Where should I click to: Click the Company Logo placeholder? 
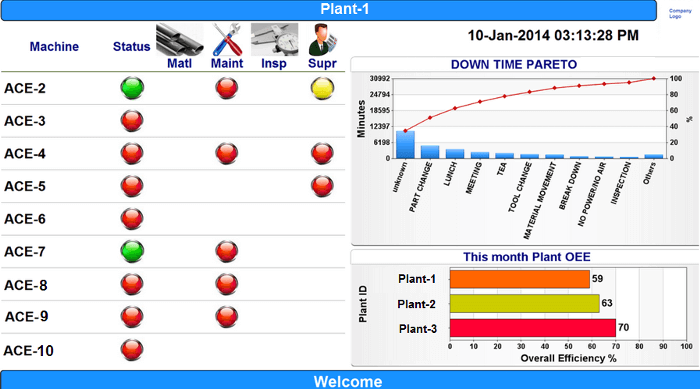pos(680,14)
